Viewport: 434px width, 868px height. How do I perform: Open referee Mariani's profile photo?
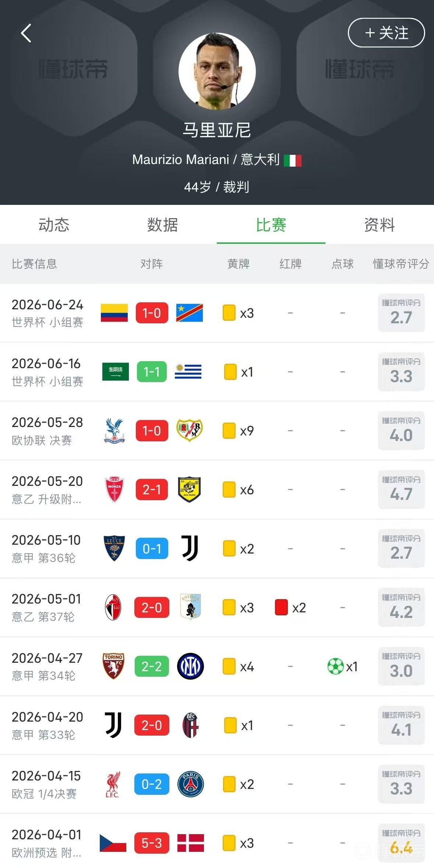coord(217,71)
